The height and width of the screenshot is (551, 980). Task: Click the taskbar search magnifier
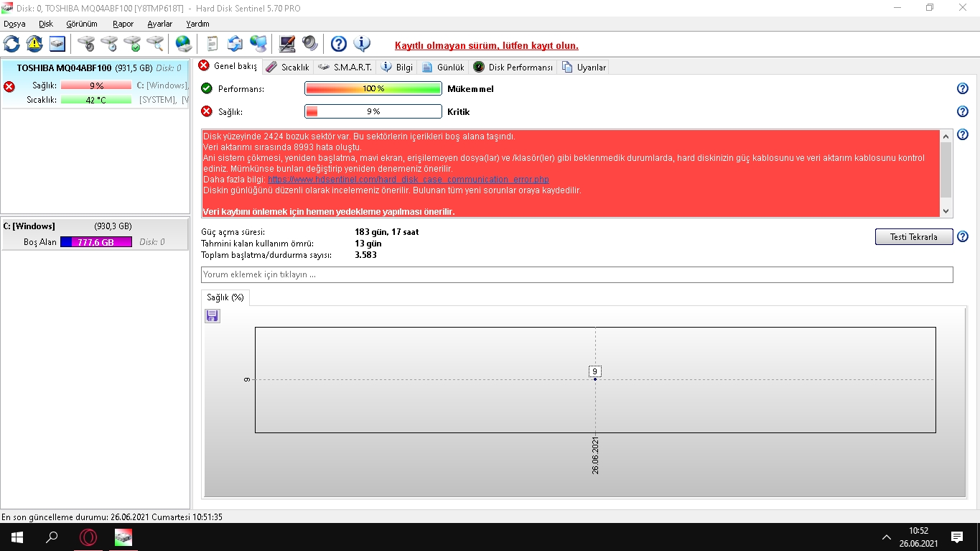(x=52, y=537)
